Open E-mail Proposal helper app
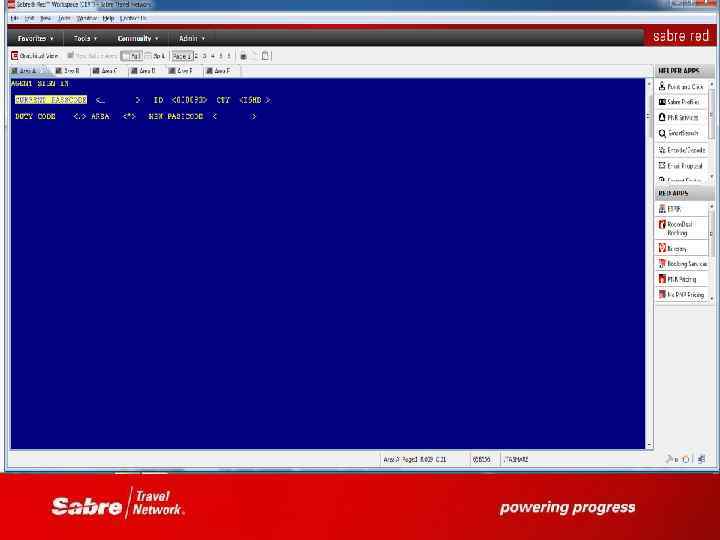This screenshot has width=720, height=540. point(681,166)
